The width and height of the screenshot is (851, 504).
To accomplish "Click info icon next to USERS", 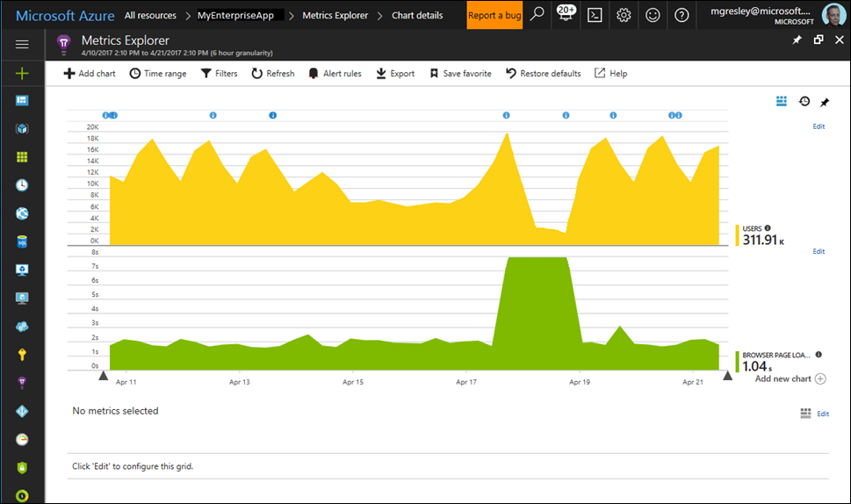I will 768,228.
